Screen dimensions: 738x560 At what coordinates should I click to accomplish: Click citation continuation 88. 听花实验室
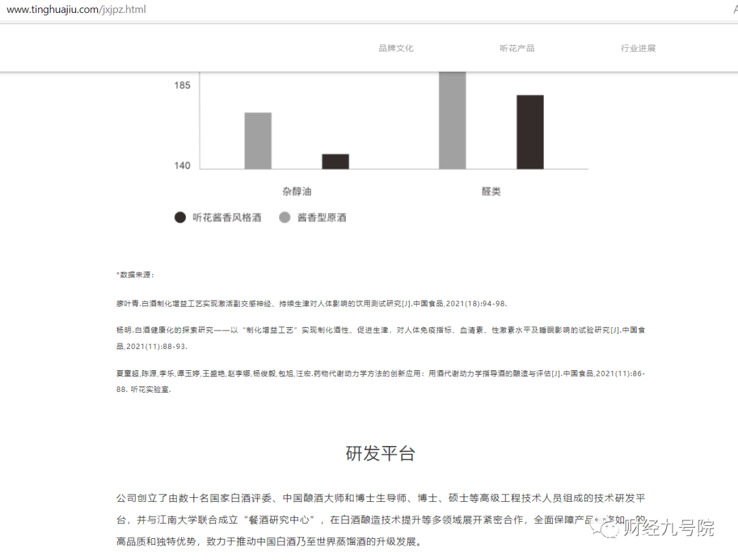pos(143,389)
